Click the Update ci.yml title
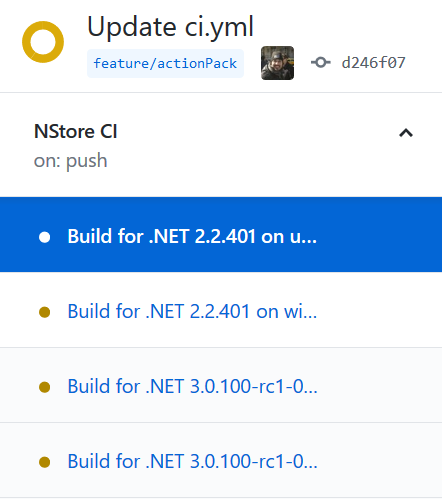Viewport: 442px width, 499px height. [x=170, y=27]
